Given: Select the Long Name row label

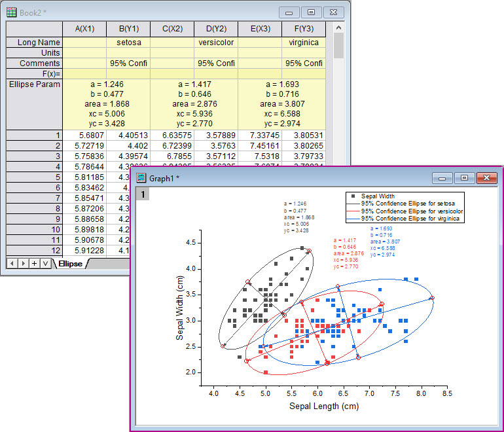Looking at the screenshot, I should click(x=34, y=43).
